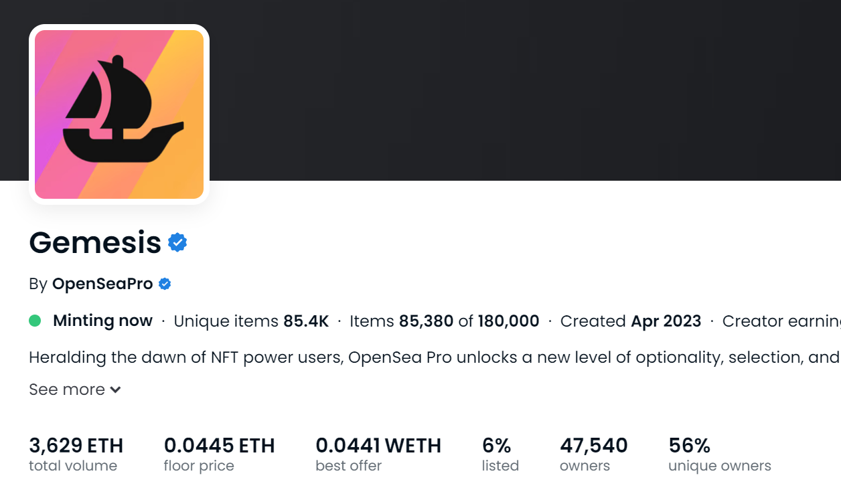841x504 pixels.
Task: Click the 6% listed stat
Action: click(x=500, y=454)
